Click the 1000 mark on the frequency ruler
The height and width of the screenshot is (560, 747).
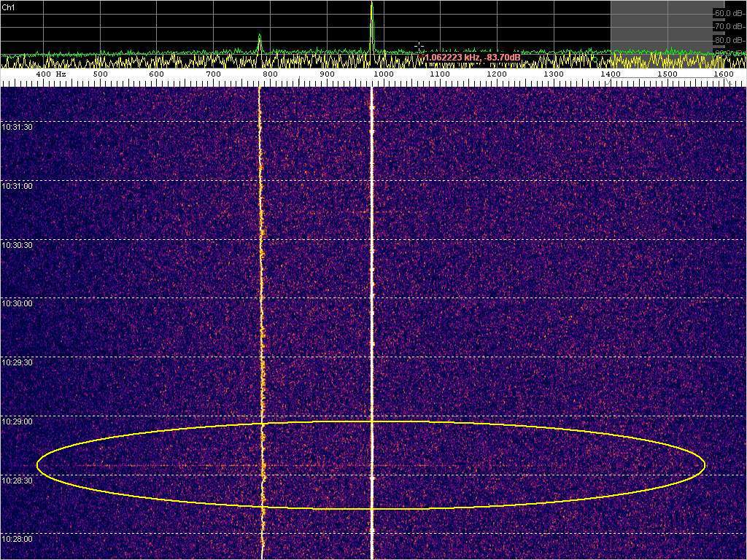coord(383,74)
